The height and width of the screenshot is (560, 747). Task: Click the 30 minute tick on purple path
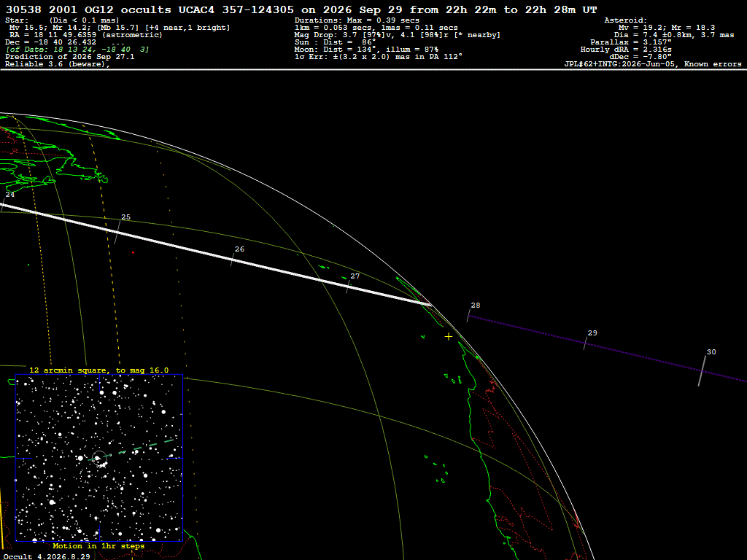point(703,371)
